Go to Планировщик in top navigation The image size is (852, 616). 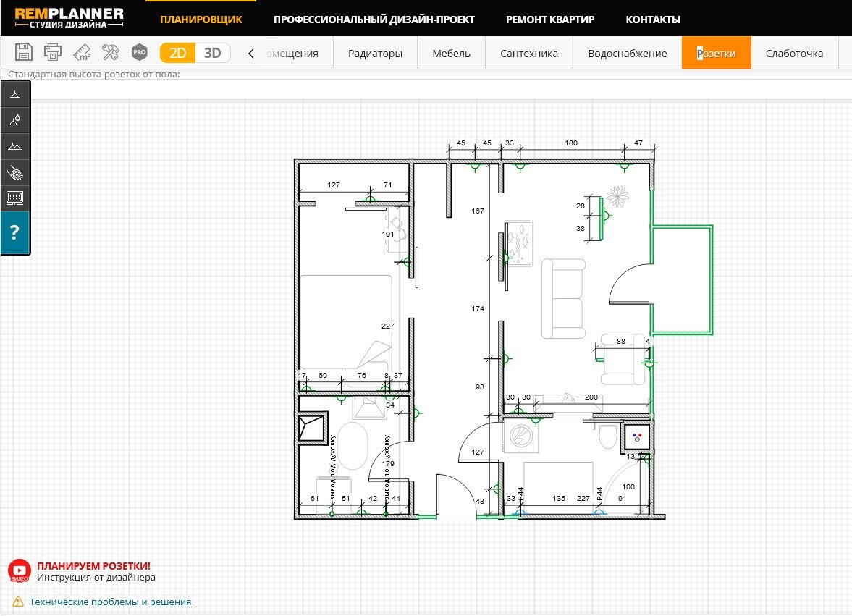click(201, 20)
